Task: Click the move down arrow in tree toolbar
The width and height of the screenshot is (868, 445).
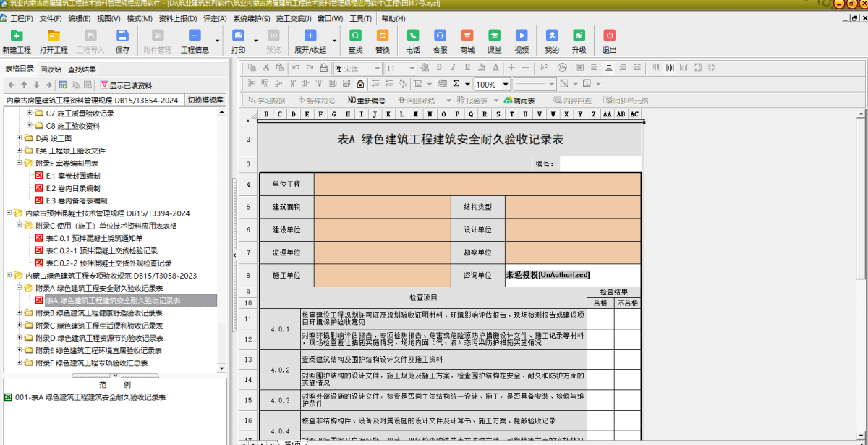Action: coord(36,85)
